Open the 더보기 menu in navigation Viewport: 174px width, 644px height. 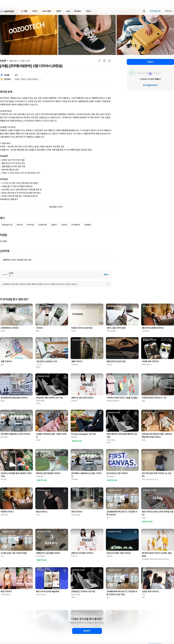point(88,11)
